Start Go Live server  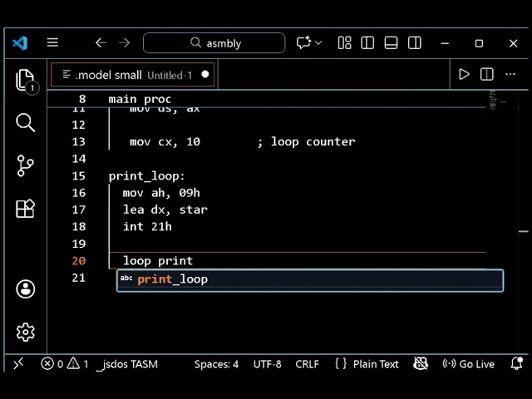(468, 364)
